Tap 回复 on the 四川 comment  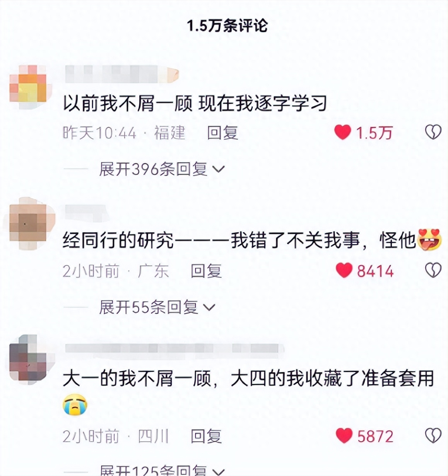point(206,436)
